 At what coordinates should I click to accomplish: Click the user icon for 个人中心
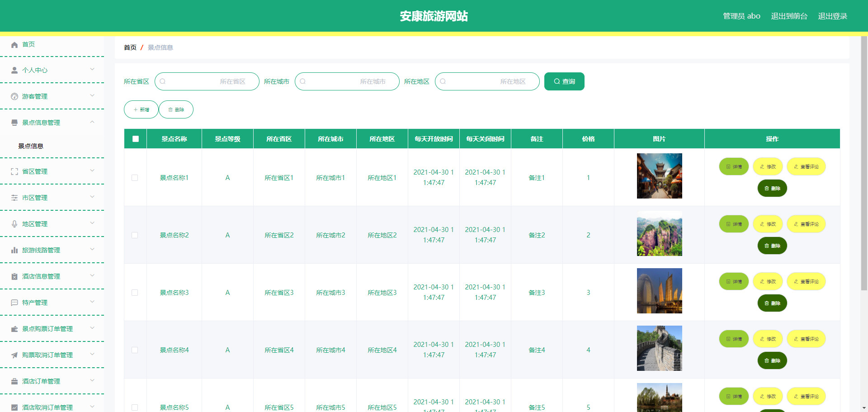[14, 70]
